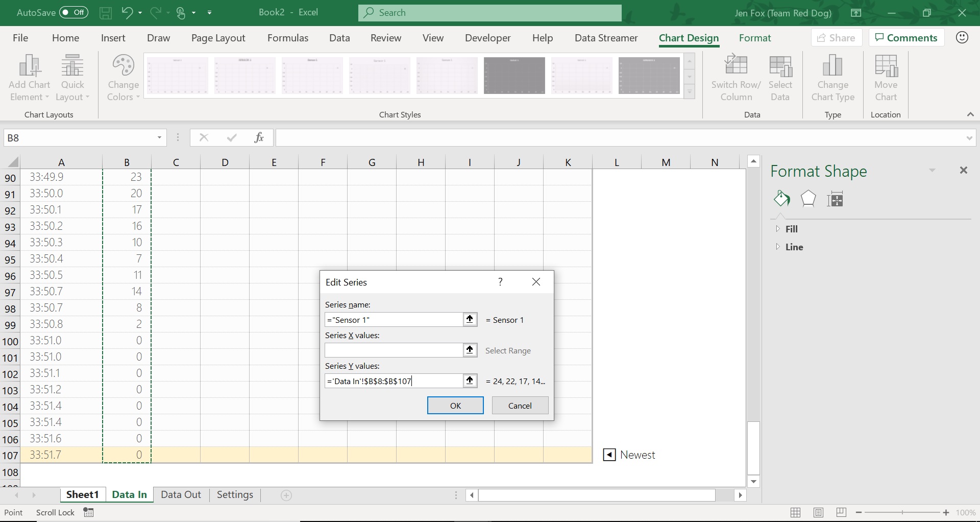Open Ribbon Display Options icon

(x=856, y=13)
